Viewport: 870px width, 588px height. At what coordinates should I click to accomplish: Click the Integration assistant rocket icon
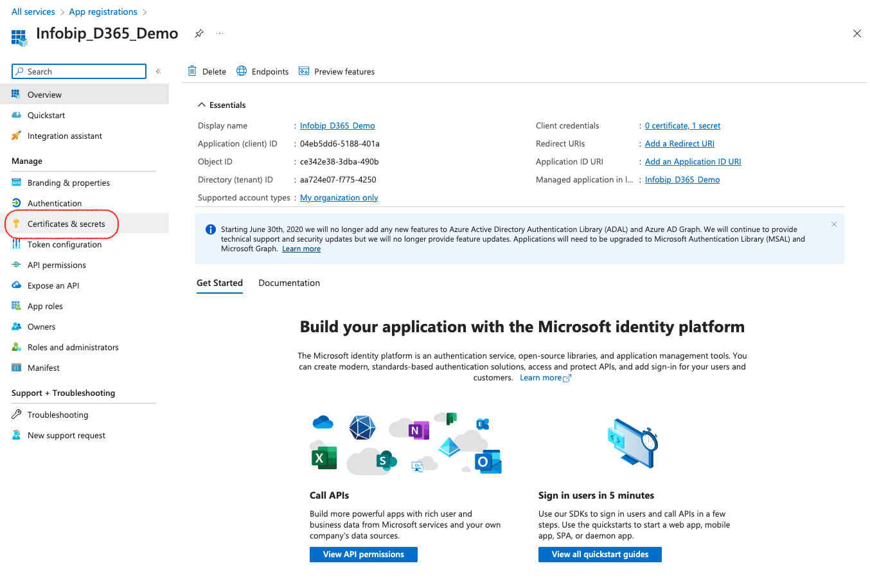click(16, 136)
